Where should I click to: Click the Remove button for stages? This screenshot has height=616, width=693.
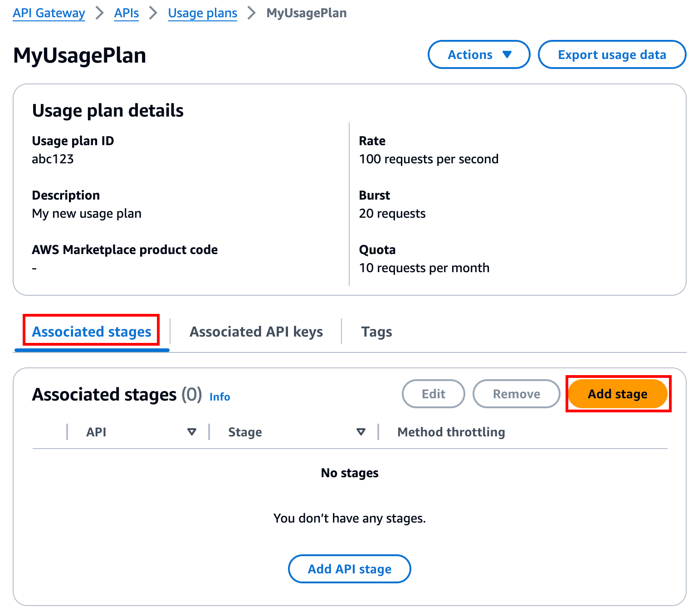tap(516, 394)
